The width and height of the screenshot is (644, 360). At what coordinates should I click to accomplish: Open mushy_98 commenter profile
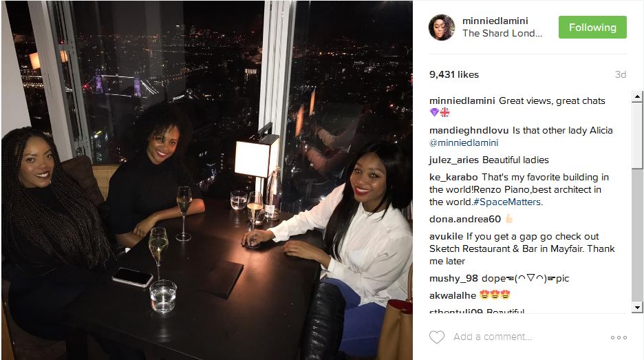[453, 278]
